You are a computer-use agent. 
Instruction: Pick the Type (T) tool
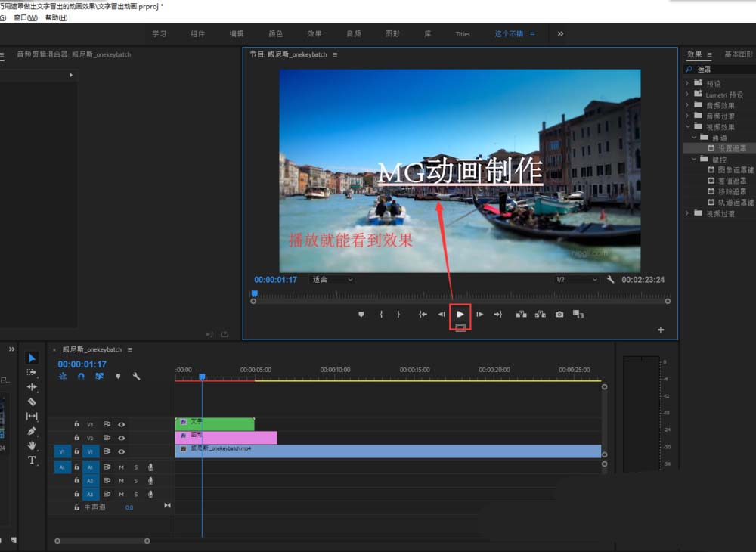[32, 460]
